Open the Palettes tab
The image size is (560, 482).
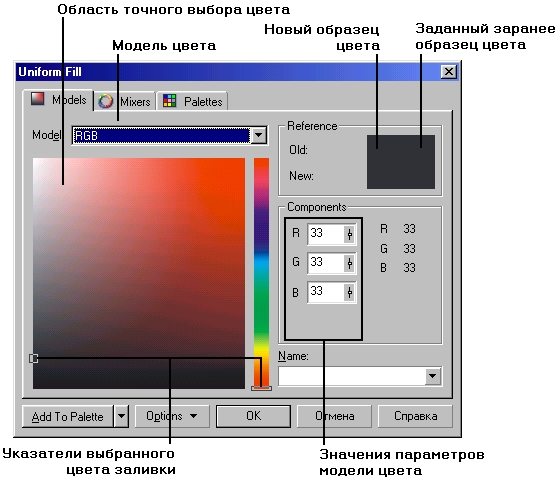click(x=192, y=101)
